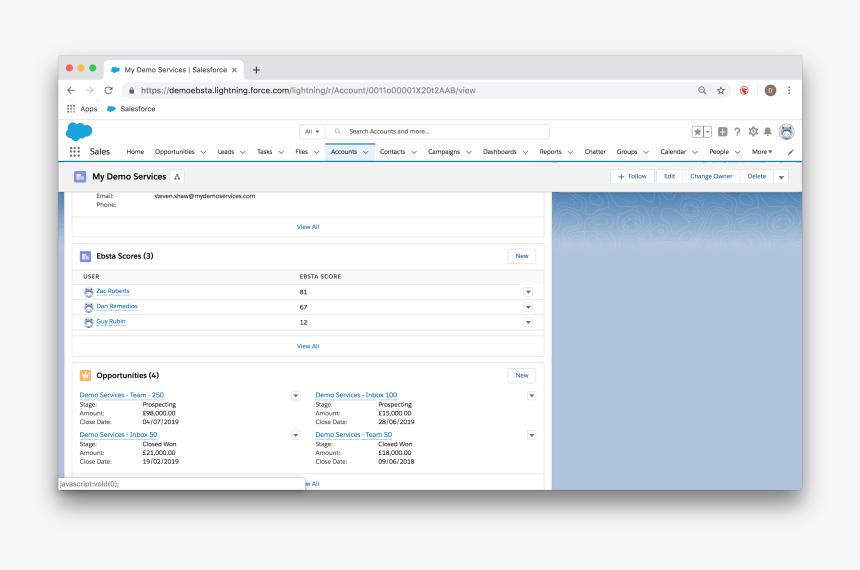Image resolution: width=860 pixels, height=570 pixels.
Task: Open the search scope All dropdown
Action: (312, 131)
